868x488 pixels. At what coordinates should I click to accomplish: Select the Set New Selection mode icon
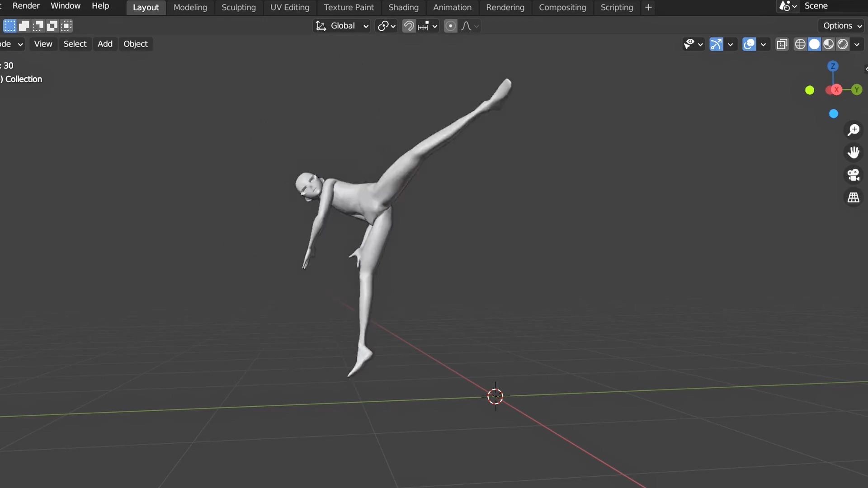[x=9, y=26]
